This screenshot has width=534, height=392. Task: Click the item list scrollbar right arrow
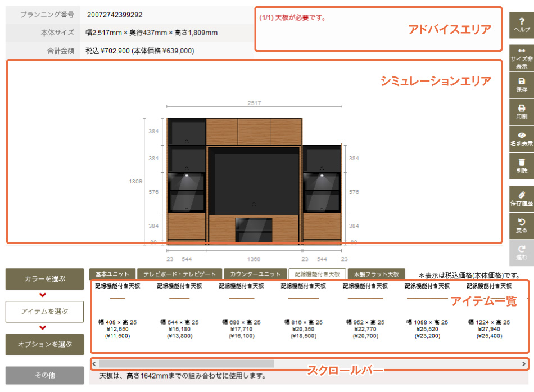coord(524,364)
